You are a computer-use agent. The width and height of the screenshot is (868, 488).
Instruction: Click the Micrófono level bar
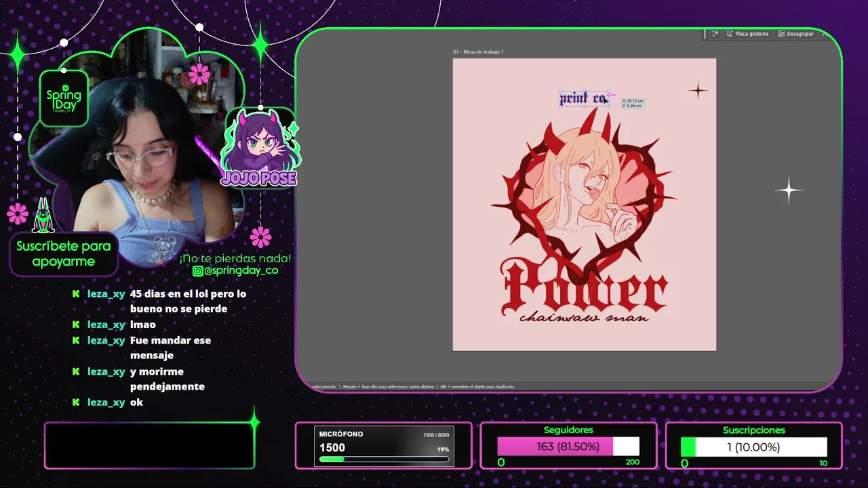click(384, 459)
